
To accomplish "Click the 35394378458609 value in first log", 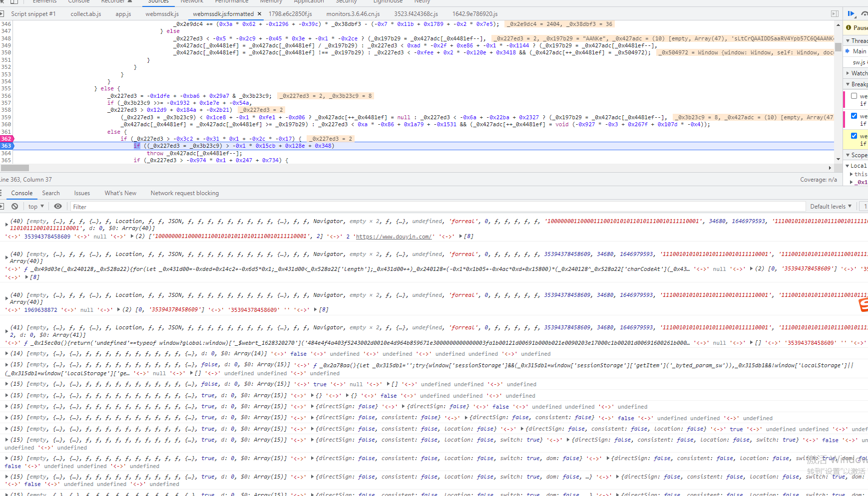I will coord(47,237).
